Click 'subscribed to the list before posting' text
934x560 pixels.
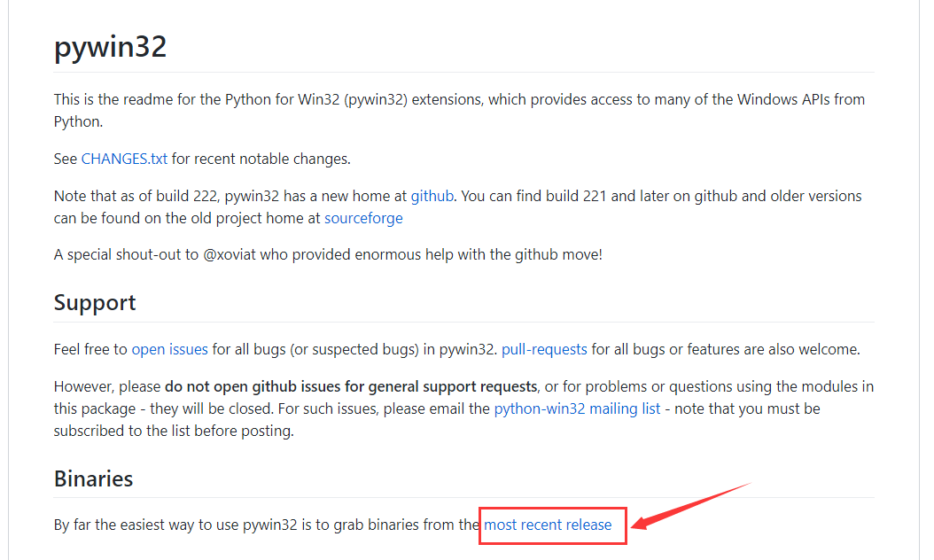(x=174, y=431)
